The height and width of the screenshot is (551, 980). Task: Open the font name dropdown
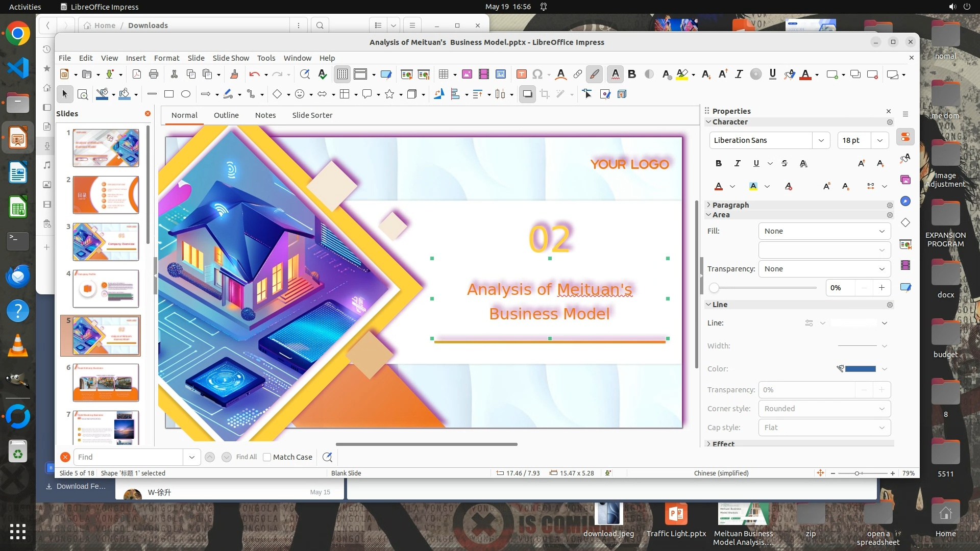point(821,140)
